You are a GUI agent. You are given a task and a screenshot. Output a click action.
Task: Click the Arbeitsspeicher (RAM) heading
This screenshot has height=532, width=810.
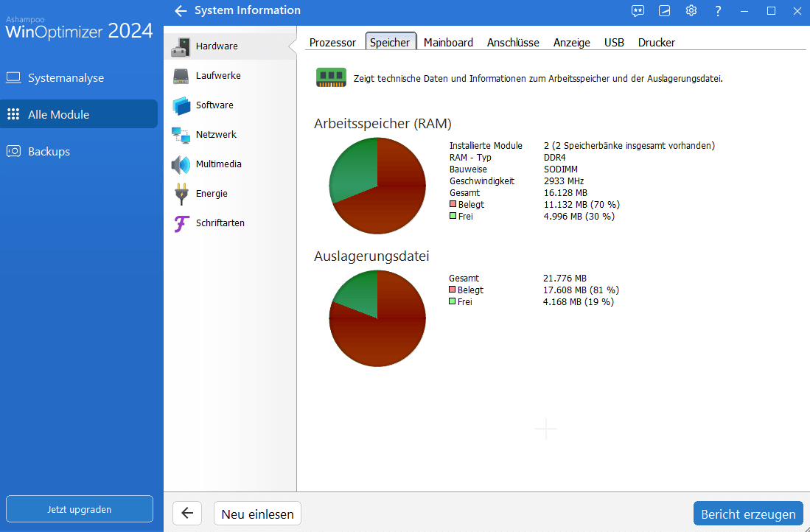pos(383,124)
